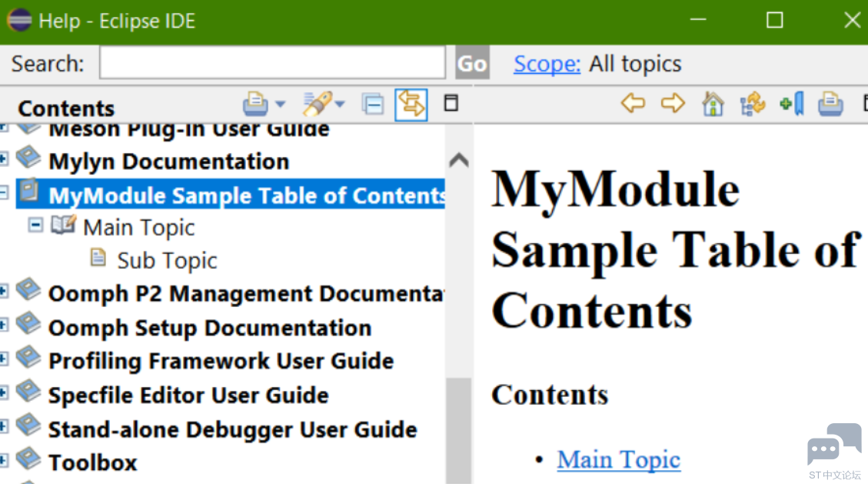This screenshot has width=868, height=487.
Task: Toggle Link with Contents button
Action: pos(411,104)
